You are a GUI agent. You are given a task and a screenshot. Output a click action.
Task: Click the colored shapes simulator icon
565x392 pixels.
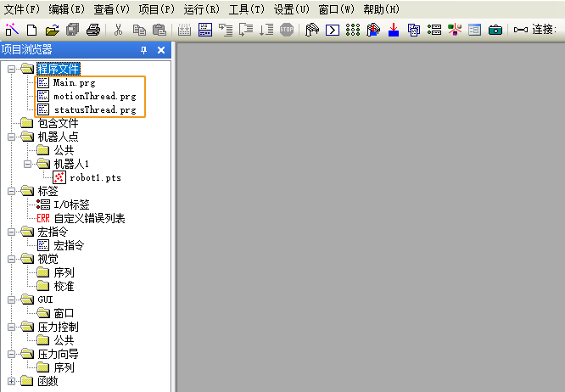click(455, 30)
